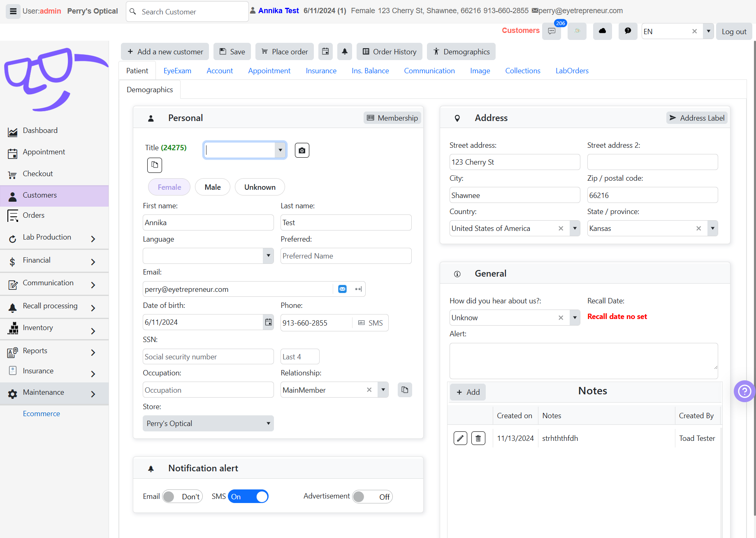Open the State / province dropdown arrow
The width and height of the screenshot is (756, 538).
[x=713, y=228]
